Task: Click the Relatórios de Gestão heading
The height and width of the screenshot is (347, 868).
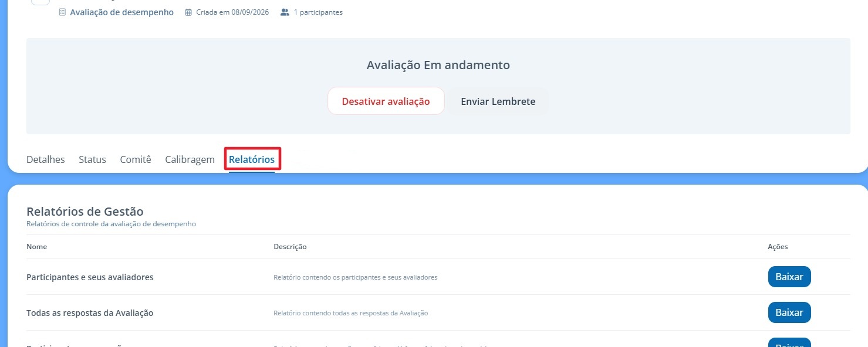Action: [x=85, y=212]
